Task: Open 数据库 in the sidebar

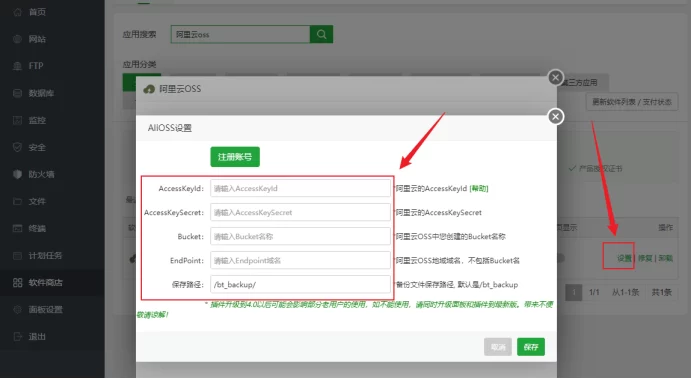Action: point(41,93)
